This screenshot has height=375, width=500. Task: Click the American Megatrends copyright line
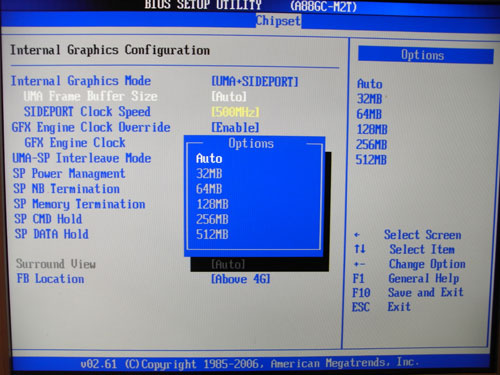(x=249, y=363)
